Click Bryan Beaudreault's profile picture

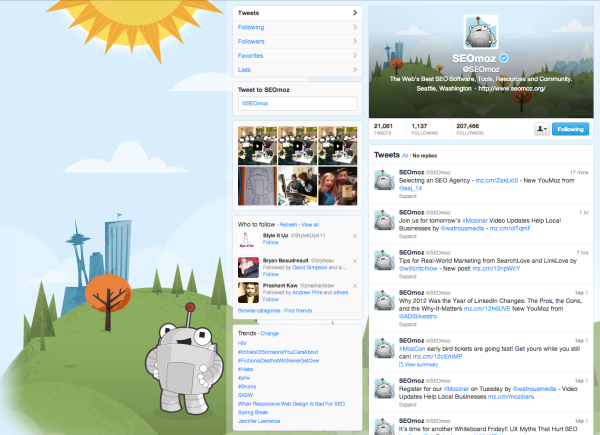247,266
